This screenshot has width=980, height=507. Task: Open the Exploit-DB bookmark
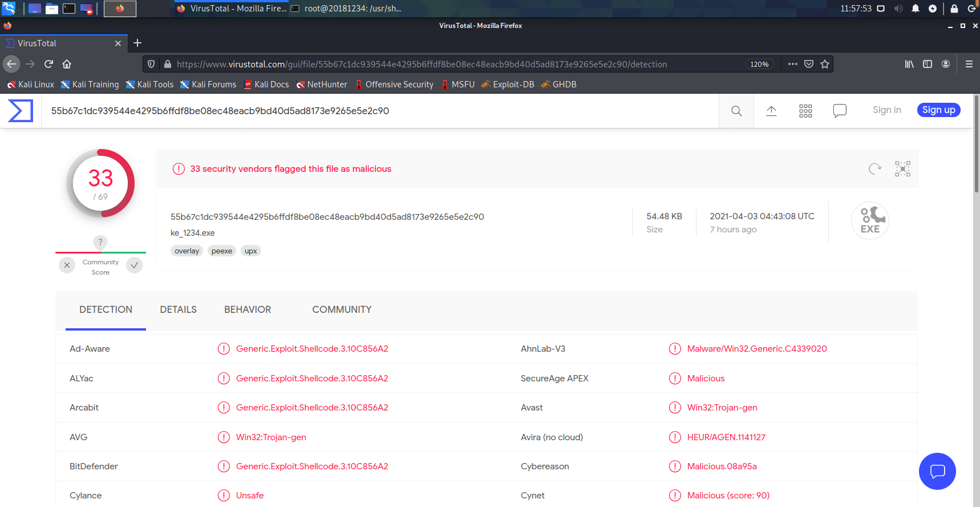[508, 84]
